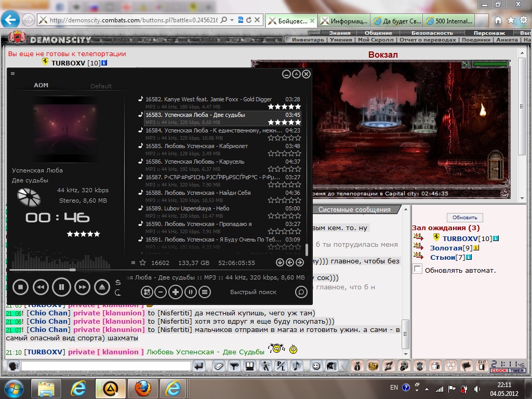Viewport: 532px width, 399px height.
Task: Click the Обновить button
Action: click(464, 218)
